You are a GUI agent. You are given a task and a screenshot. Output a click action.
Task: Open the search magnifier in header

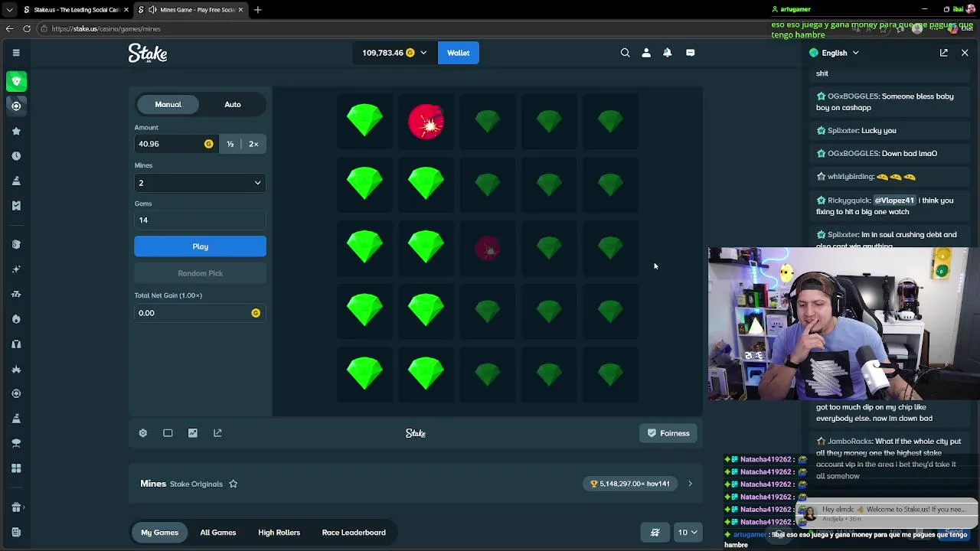click(625, 53)
